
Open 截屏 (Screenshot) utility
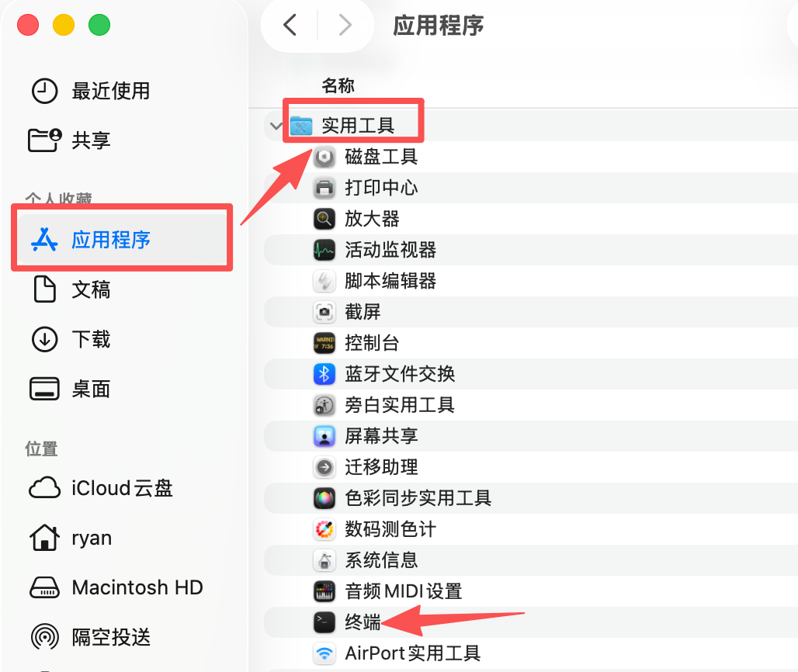(361, 312)
